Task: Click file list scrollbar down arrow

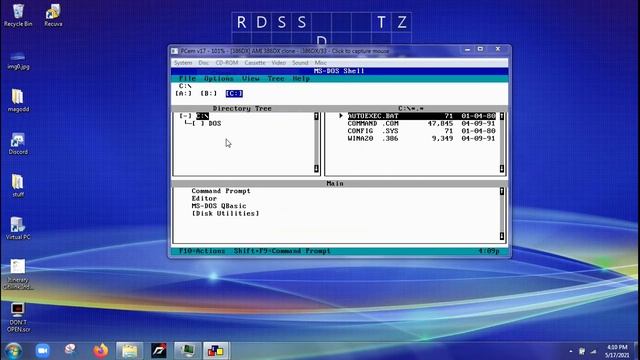Action: 502,168
